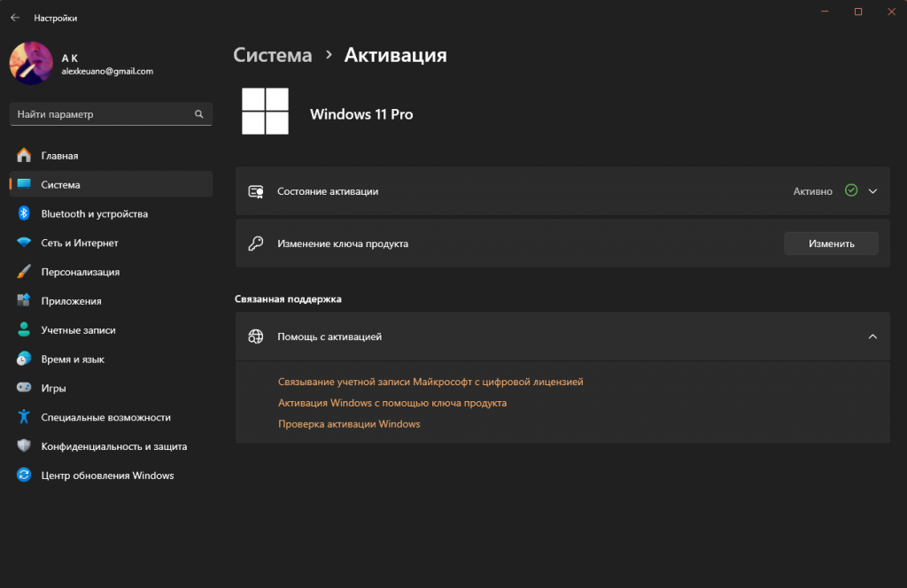
Task: Click the Bluetooth и устройства sidebar icon
Action: pyautogui.click(x=24, y=213)
